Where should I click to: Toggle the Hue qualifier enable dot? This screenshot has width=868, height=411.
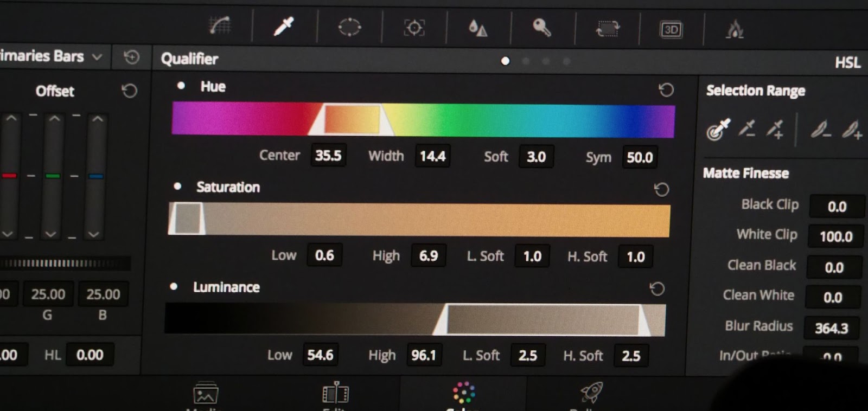point(181,86)
